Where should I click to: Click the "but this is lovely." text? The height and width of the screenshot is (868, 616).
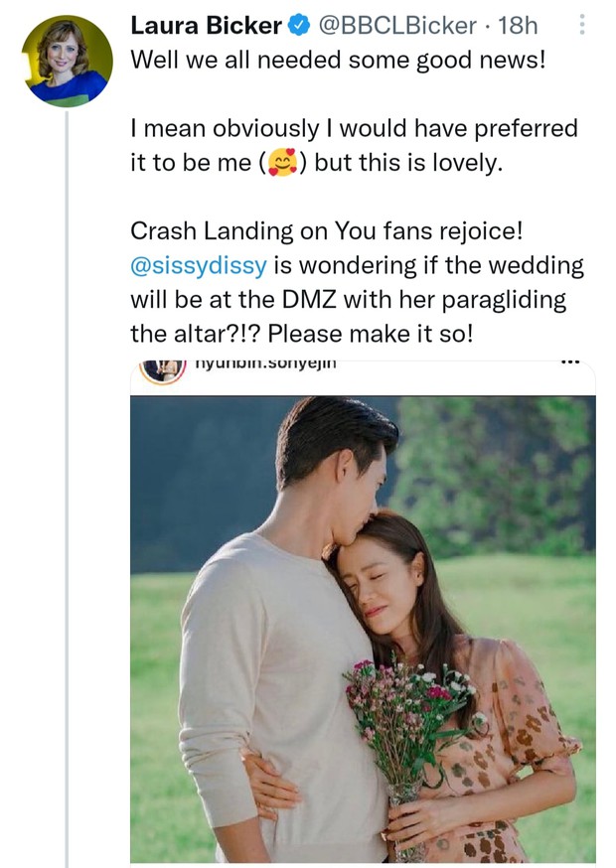tap(409, 163)
